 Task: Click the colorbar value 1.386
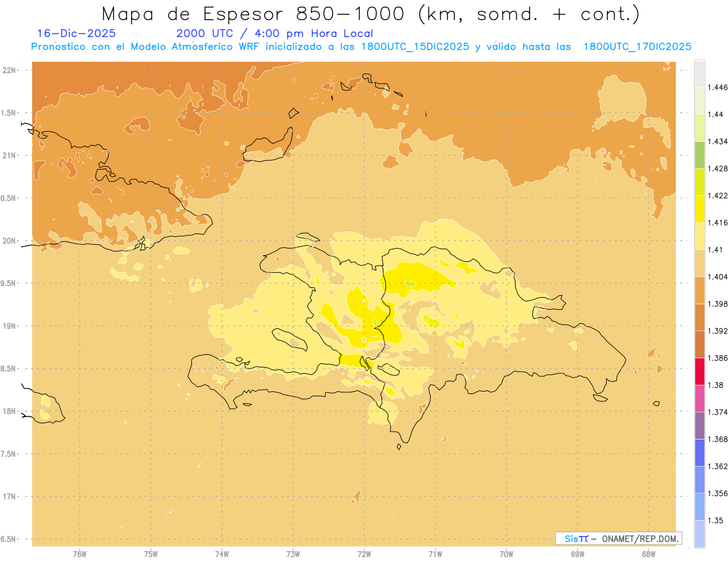click(x=718, y=358)
